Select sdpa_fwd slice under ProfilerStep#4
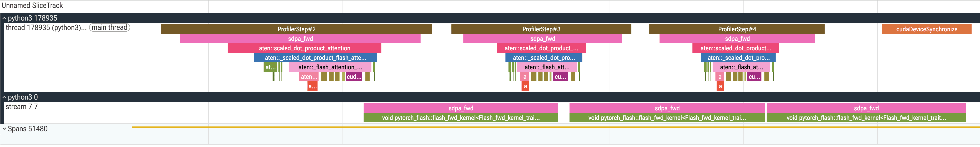The width and height of the screenshot is (980, 147). pyautogui.click(x=737, y=38)
